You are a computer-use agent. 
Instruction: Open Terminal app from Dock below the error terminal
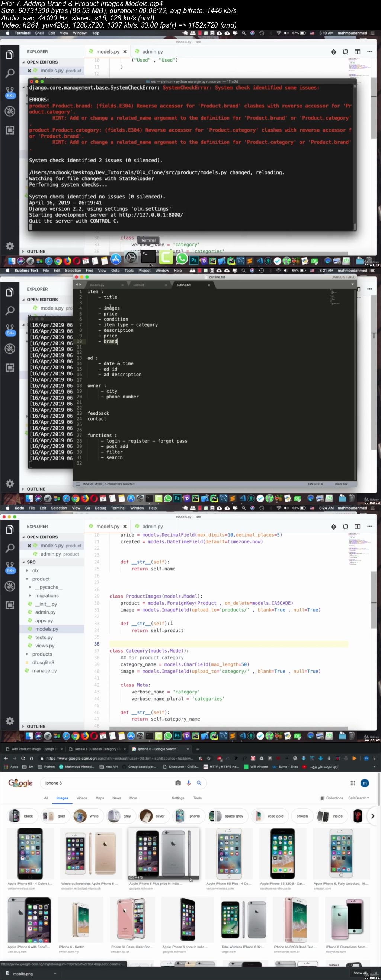(148, 256)
